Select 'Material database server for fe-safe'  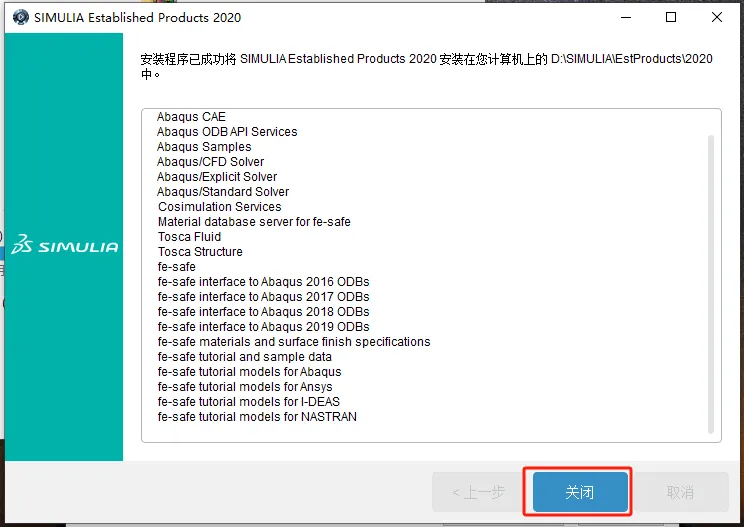coord(254,222)
